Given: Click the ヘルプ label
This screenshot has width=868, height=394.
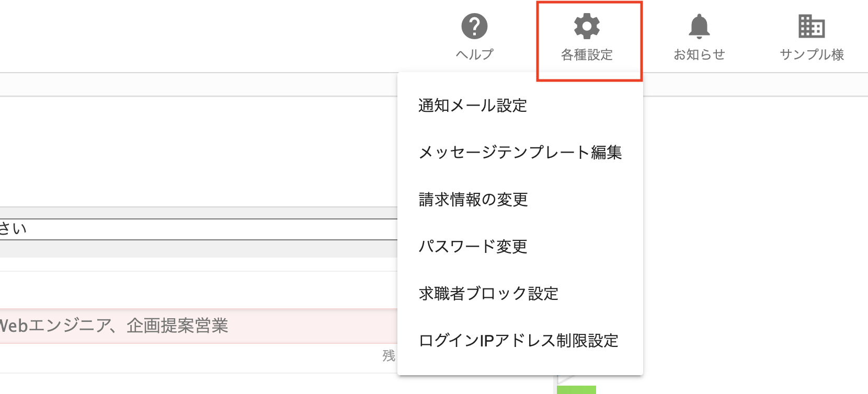Looking at the screenshot, I should [474, 54].
